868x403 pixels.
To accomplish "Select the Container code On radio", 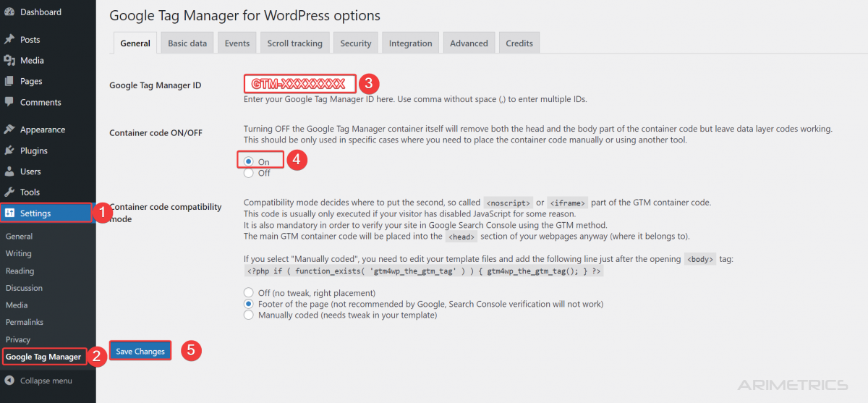I will 249,162.
